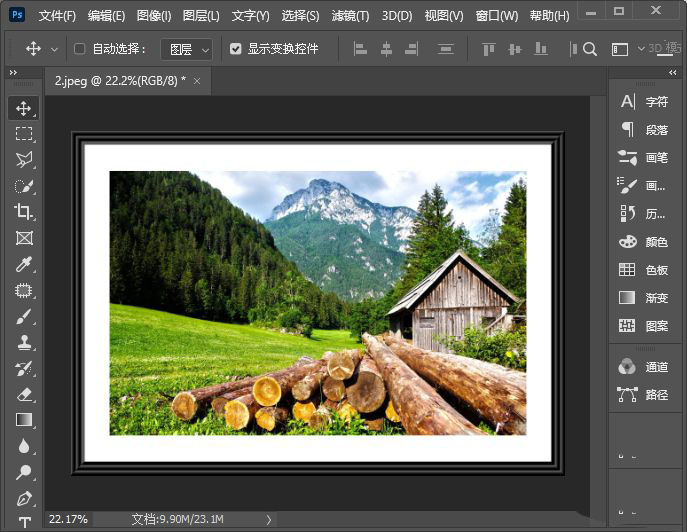
Task: Select the Polygonal Lasso tool
Action: (x=24, y=160)
